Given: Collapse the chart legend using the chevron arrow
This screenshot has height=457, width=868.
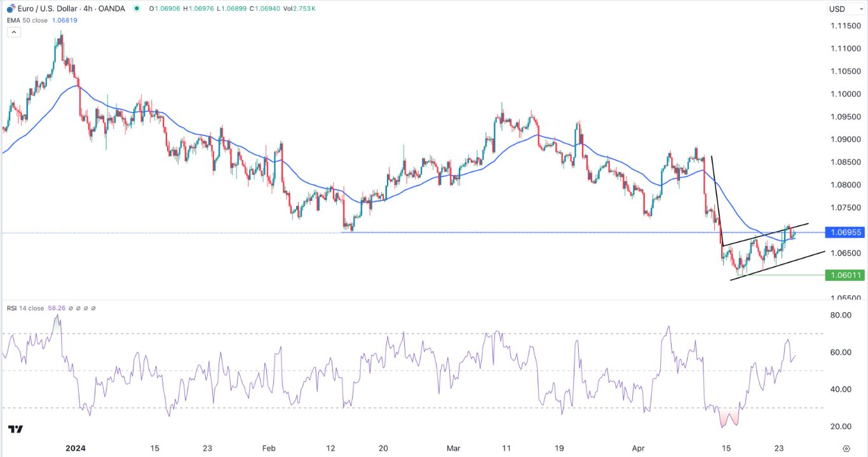Looking at the screenshot, I should [13, 32].
